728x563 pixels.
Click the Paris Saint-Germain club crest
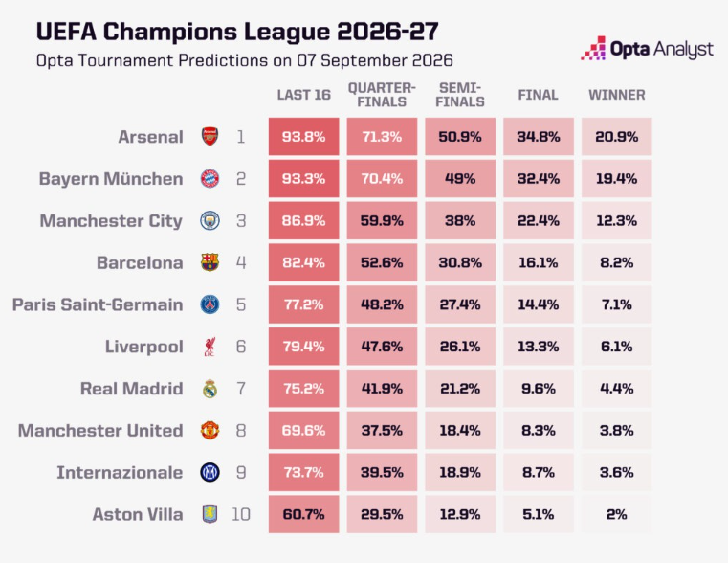(210, 304)
